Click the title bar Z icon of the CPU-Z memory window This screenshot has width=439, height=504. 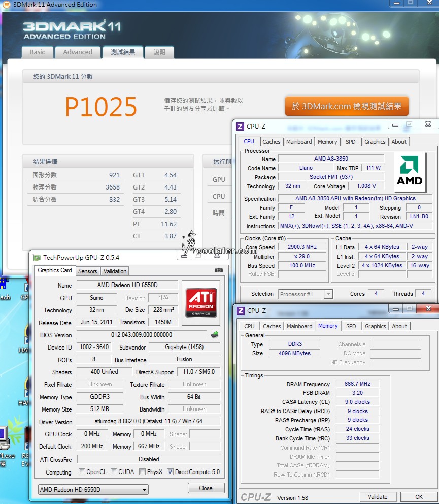(240, 311)
